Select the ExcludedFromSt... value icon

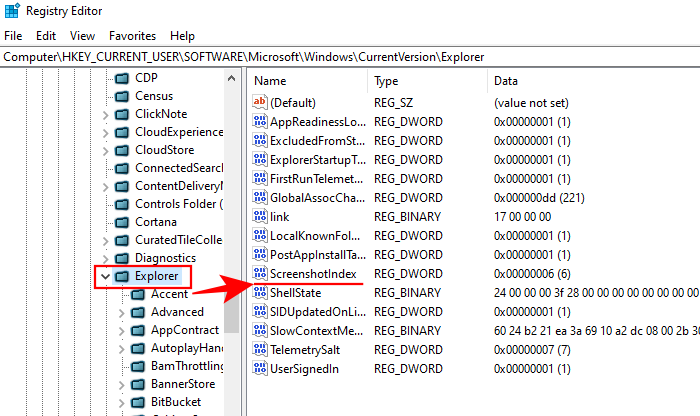[259, 140]
